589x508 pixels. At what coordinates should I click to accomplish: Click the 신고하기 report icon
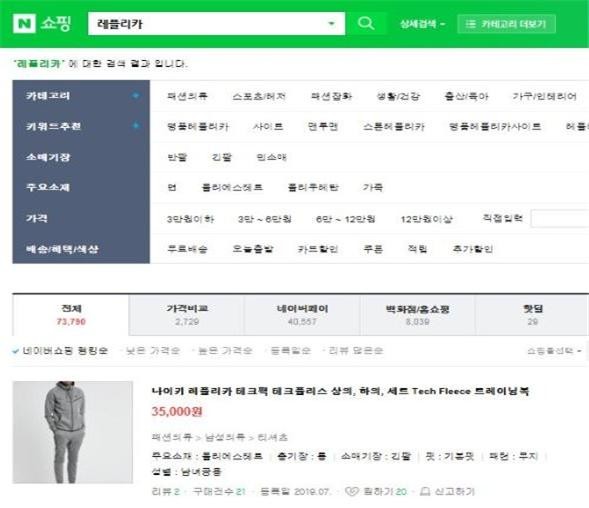pyautogui.click(x=424, y=491)
